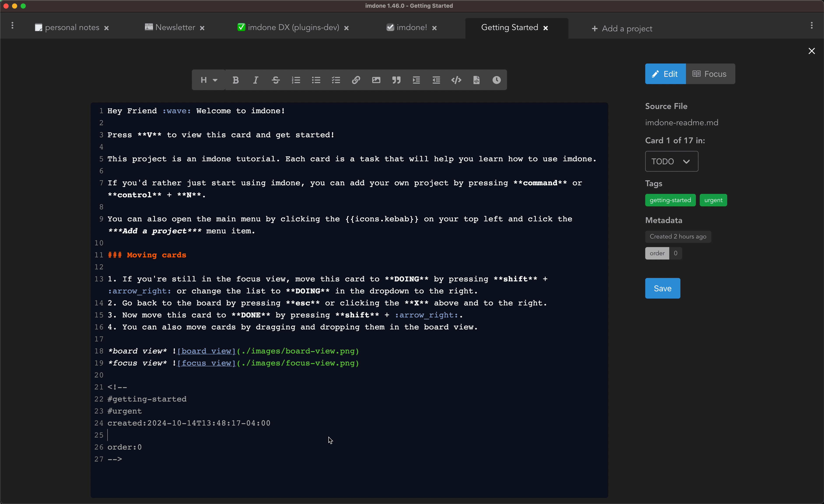Click the created:2024-10-14 line
The image size is (824, 504).
189,423
